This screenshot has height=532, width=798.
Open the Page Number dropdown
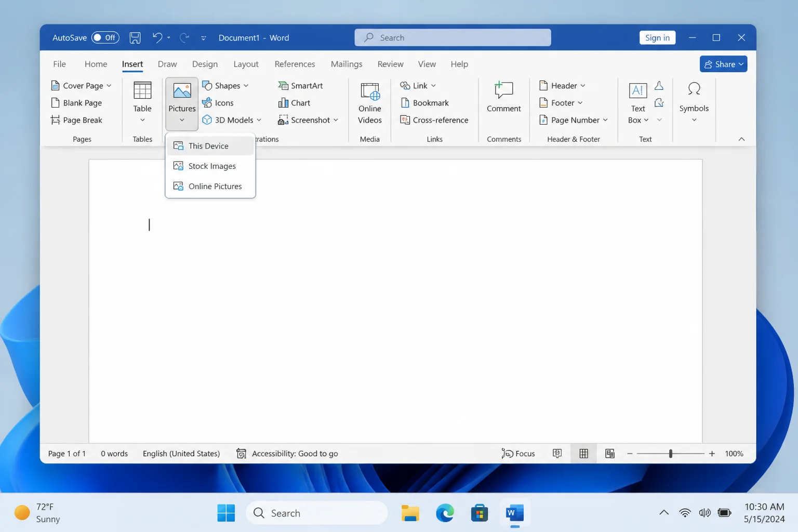click(x=574, y=120)
